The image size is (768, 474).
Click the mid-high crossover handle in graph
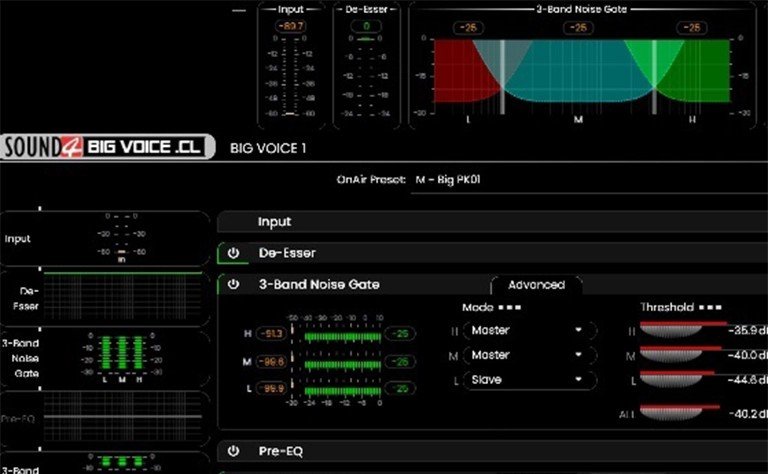pos(654,77)
